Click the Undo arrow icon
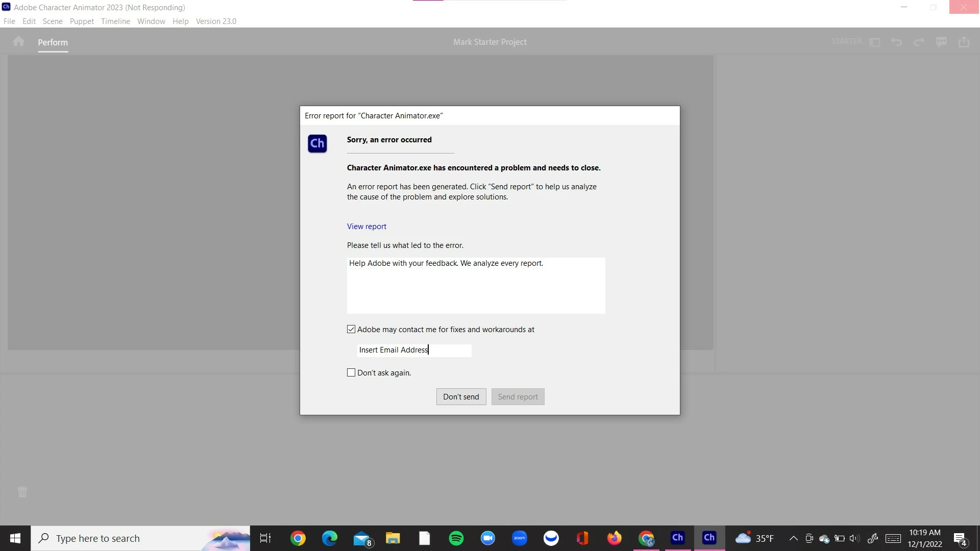The width and height of the screenshot is (980, 551). point(896,42)
